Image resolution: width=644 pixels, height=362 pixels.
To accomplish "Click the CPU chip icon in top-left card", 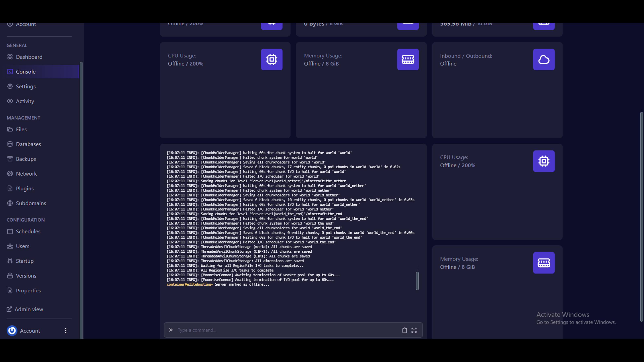I will (271, 60).
